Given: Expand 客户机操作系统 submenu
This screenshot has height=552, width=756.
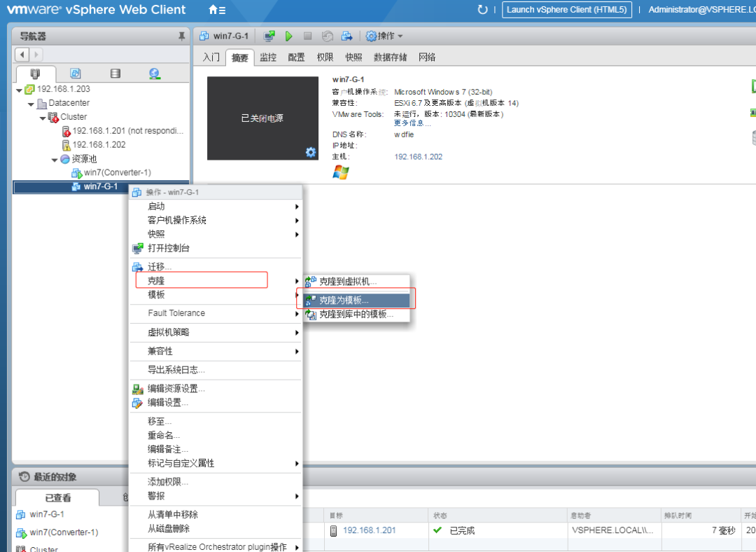Looking at the screenshot, I should [x=216, y=221].
